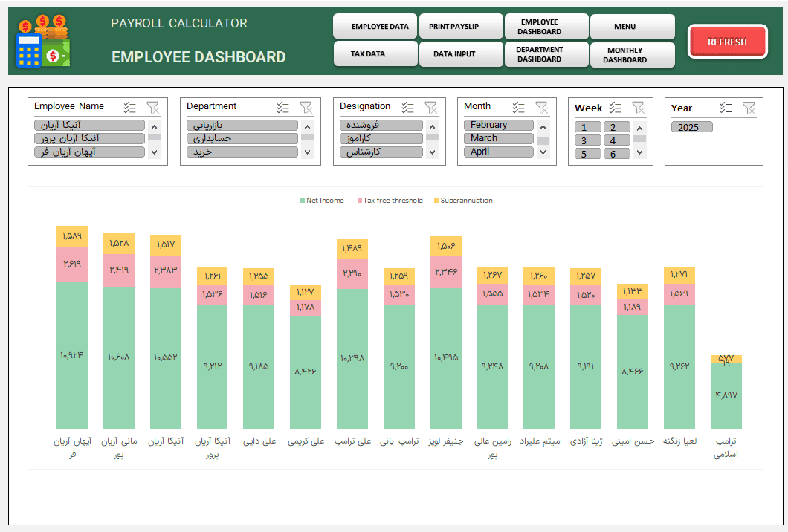
Task: Click Department slicer up arrow
Action: click(x=308, y=127)
